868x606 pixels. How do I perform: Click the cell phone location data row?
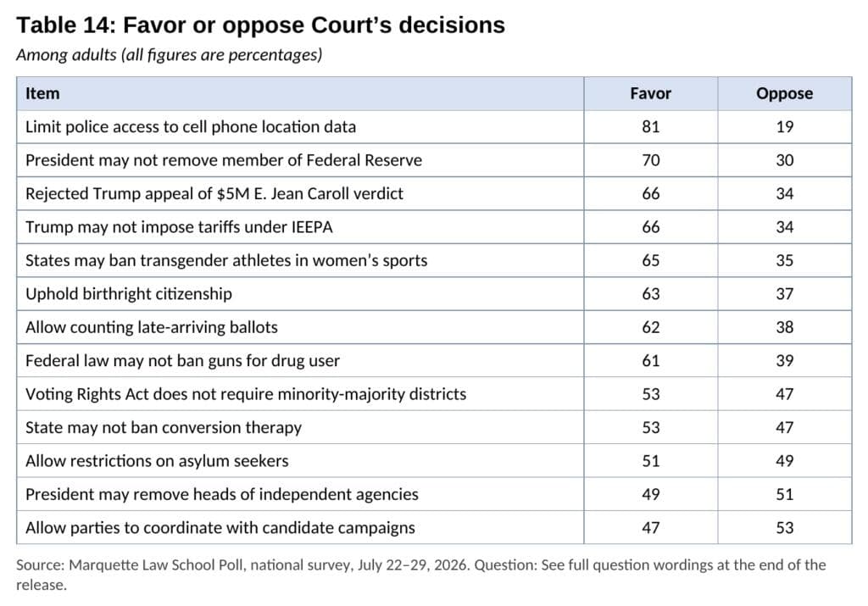point(434,127)
